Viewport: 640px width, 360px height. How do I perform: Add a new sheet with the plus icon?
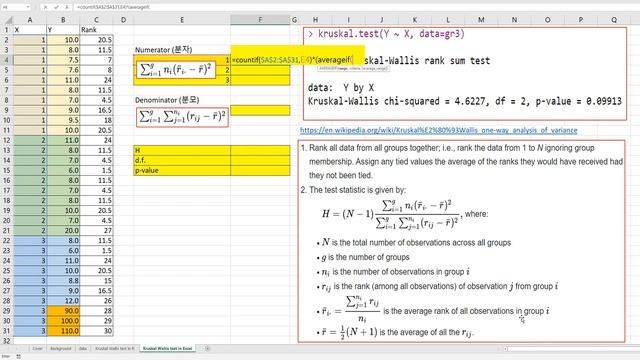pyautogui.click(x=207, y=348)
